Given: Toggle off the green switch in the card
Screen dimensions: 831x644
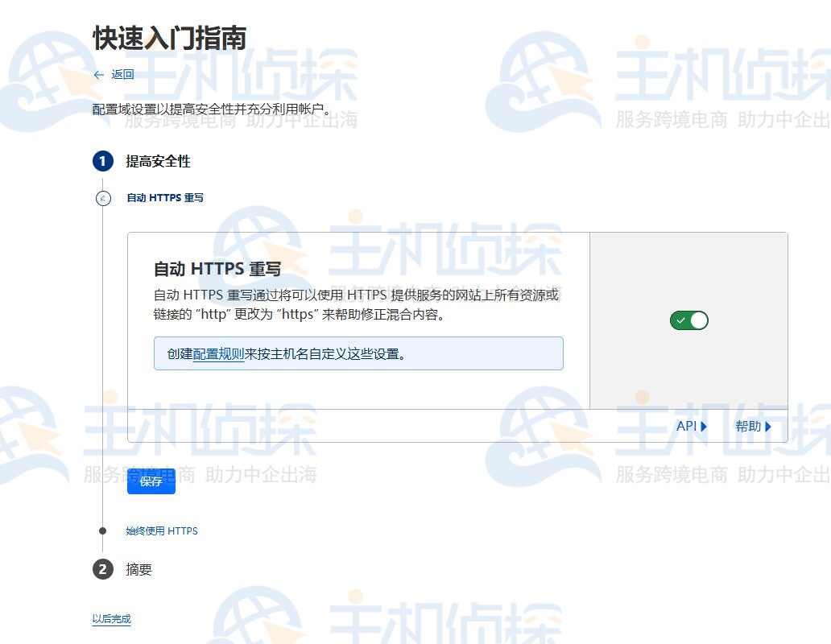Looking at the screenshot, I should coord(688,320).
